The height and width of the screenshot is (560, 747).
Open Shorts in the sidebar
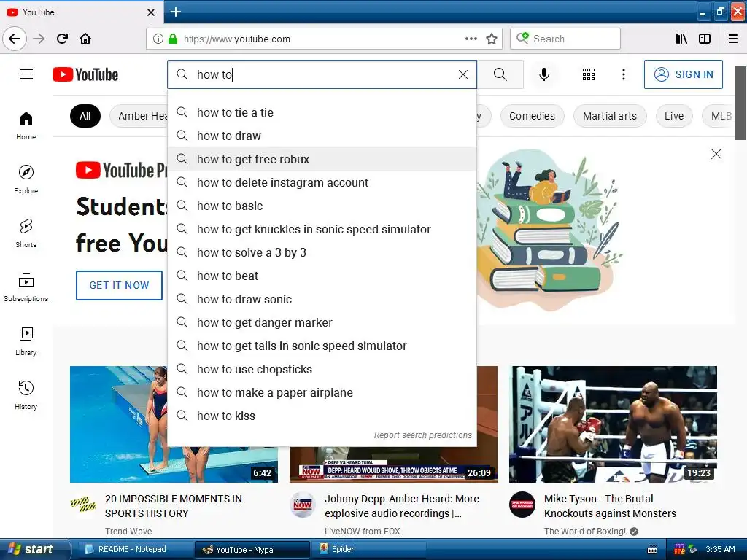click(x=26, y=233)
